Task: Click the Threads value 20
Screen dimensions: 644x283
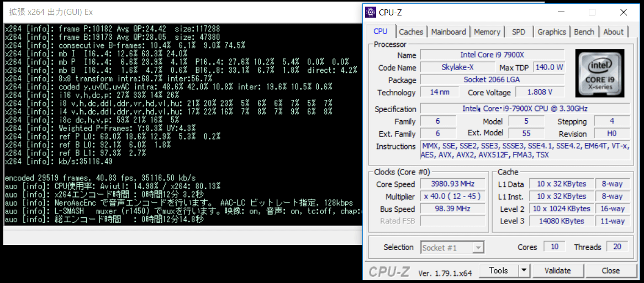Action: coord(617,247)
